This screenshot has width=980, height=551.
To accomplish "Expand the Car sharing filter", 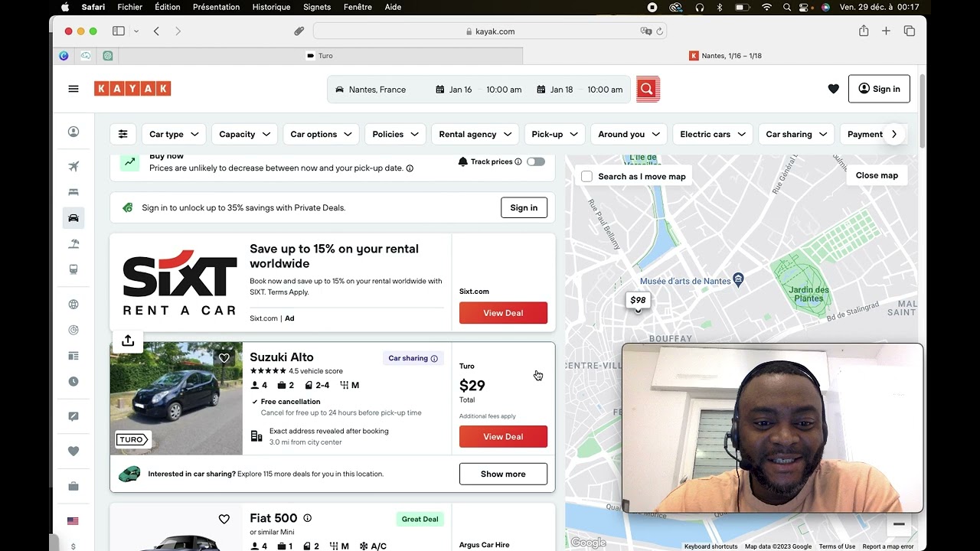I will [796, 134].
